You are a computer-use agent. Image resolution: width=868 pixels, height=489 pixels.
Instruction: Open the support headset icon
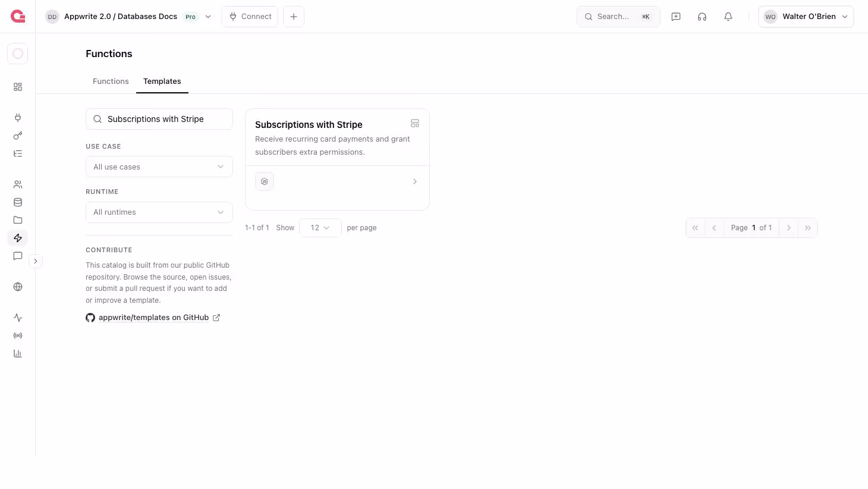(x=702, y=17)
